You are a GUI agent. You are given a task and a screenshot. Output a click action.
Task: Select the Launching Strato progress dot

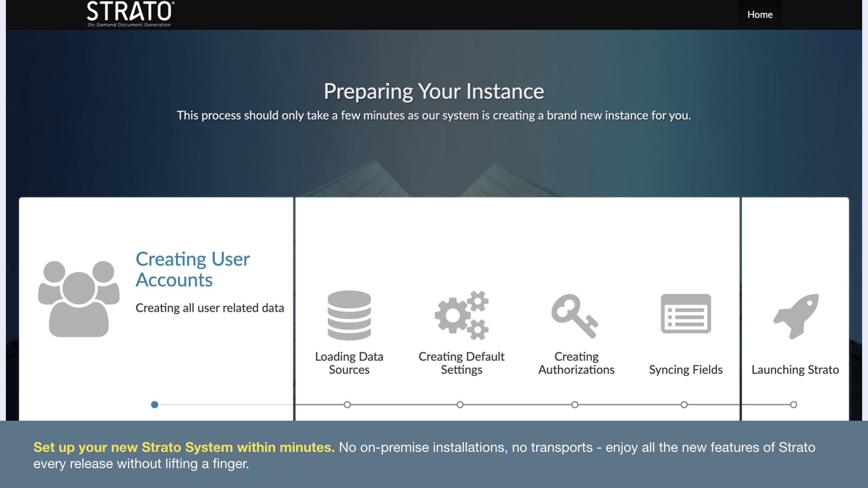point(793,404)
